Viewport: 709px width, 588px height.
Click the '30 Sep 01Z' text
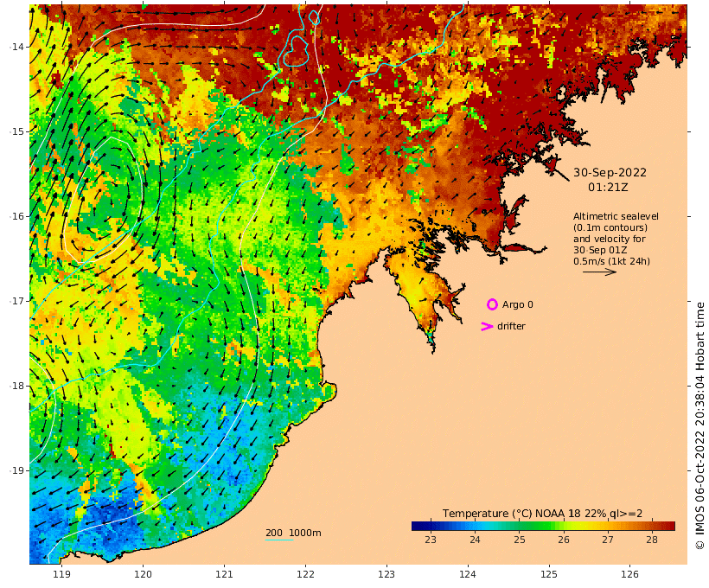(600, 250)
